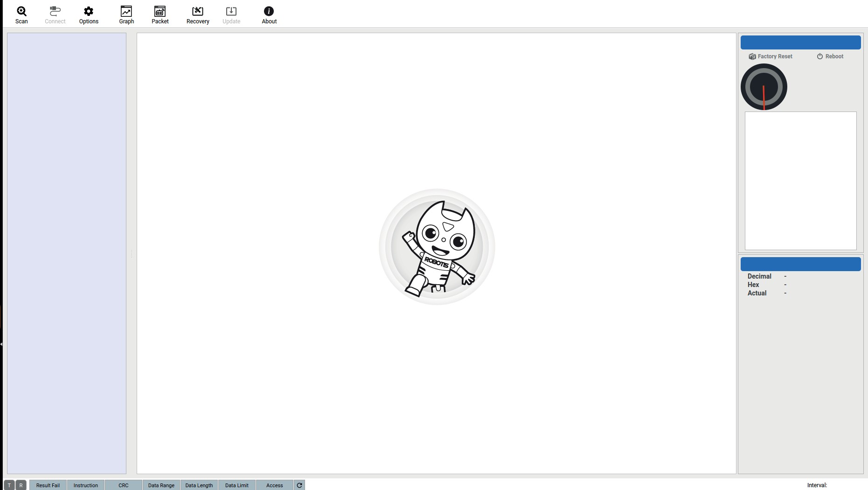Image resolution: width=868 pixels, height=490 pixels.
Task: Show the About info
Action: [269, 14]
